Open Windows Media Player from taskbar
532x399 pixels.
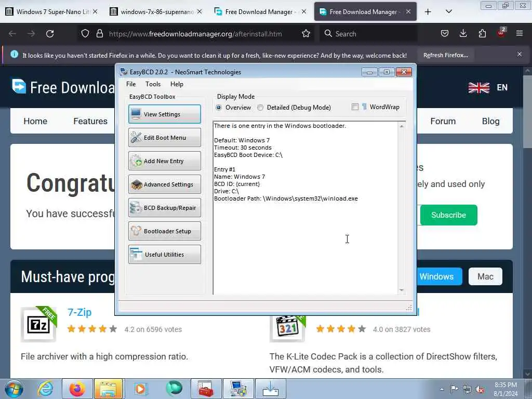[x=140, y=389]
